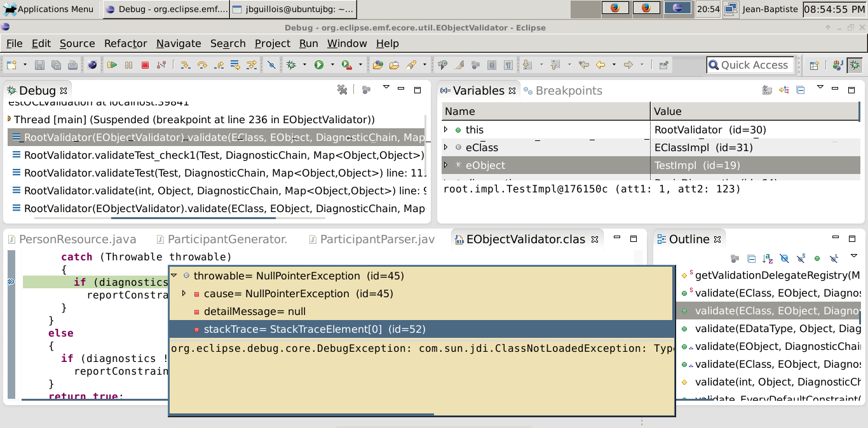
Task: Expand the eObject variable row
Action: pyautogui.click(x=445, y=165)
